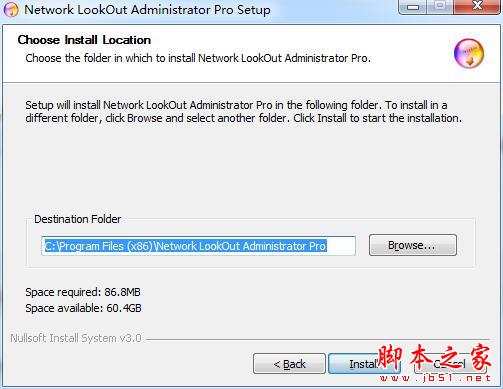Close the setup window with X
Viewport: 503px width, 389px height.
pyautogui.click(x=477, y=6)
